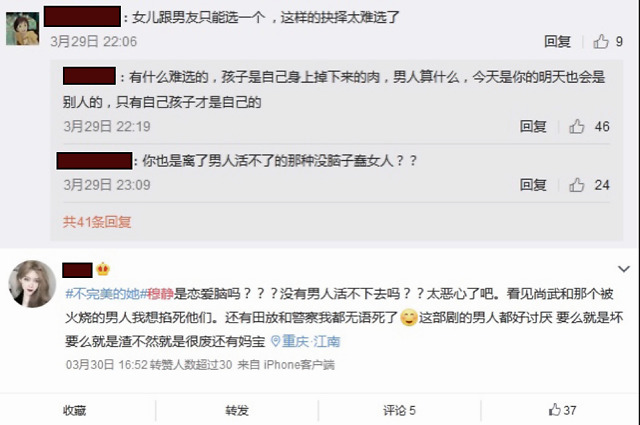Open the 收藏 tab under the post

pos(75,410)
